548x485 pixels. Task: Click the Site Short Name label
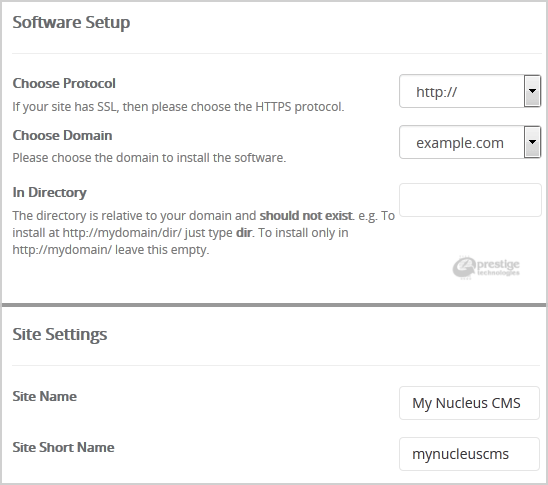coord(63,447)
